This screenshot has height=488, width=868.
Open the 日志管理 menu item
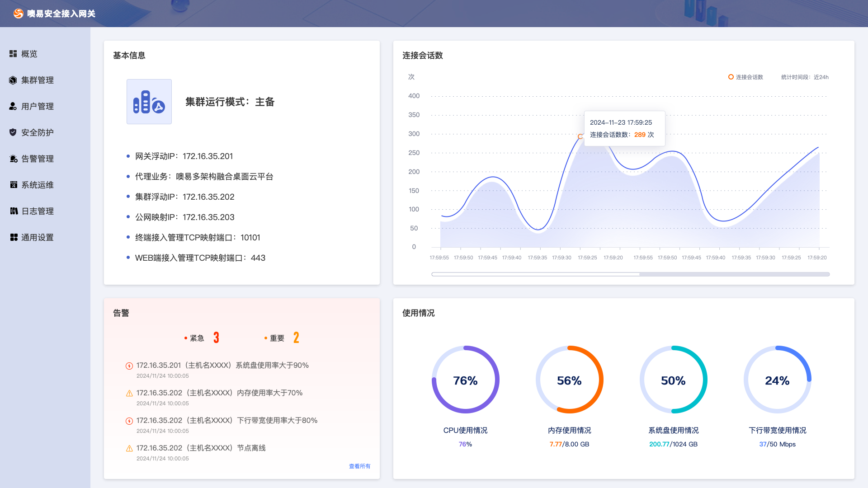tap(38, 211)
